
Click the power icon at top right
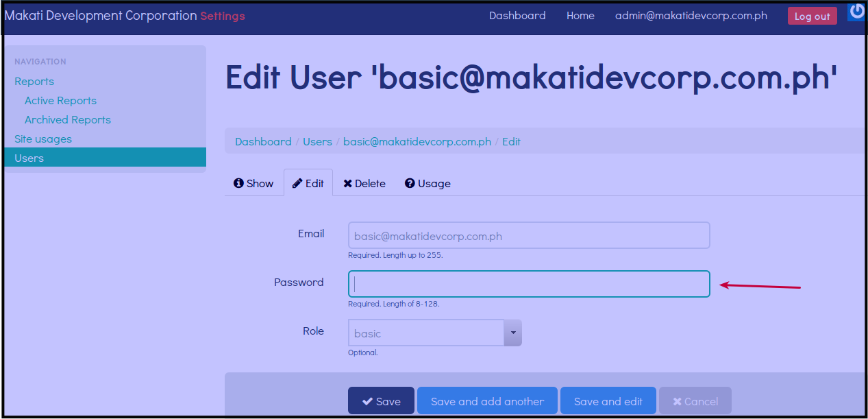[x=856, y=11]
